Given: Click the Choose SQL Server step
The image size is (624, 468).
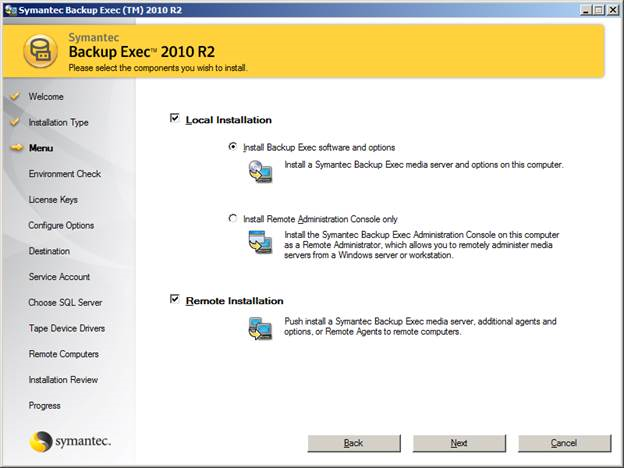Looking at the screenshot, I should (65, 302).
